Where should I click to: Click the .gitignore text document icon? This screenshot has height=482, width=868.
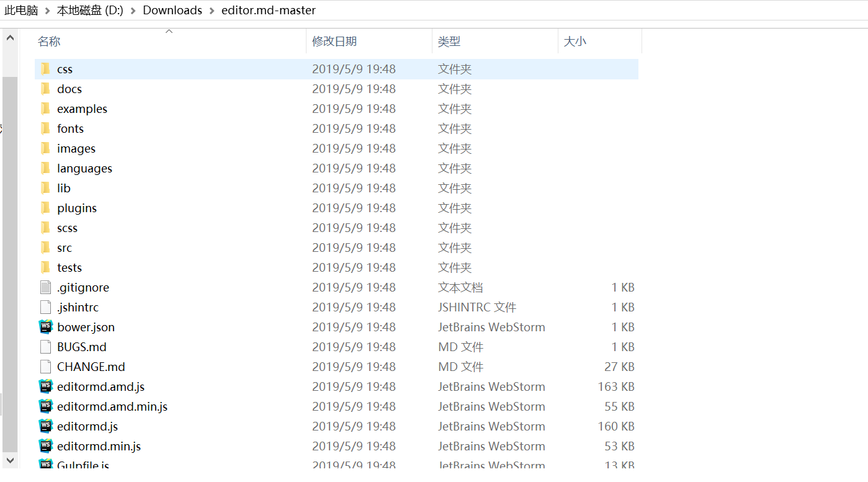(x=45, y=287)
